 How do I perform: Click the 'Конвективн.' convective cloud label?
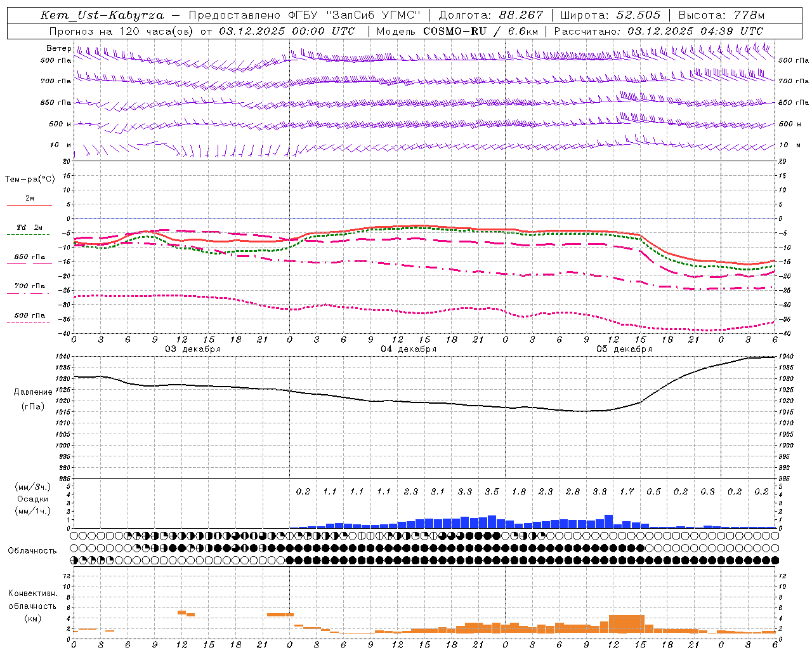tap(32, 594)
